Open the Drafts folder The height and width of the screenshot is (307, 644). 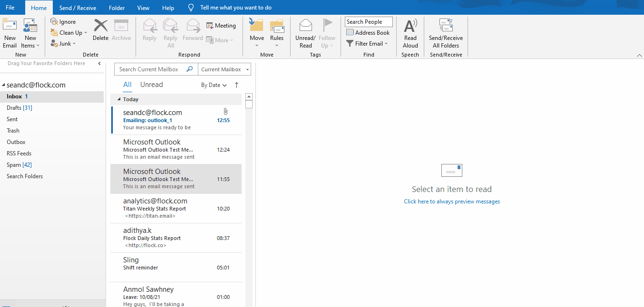52,108
